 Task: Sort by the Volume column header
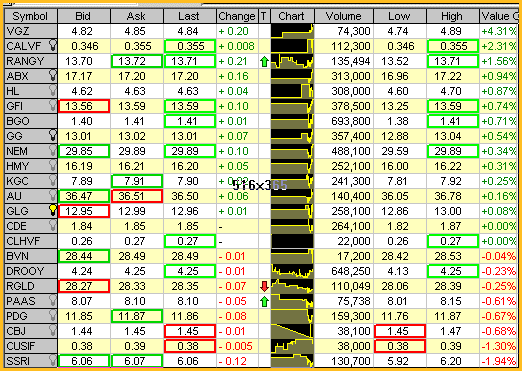pos(344,16)
